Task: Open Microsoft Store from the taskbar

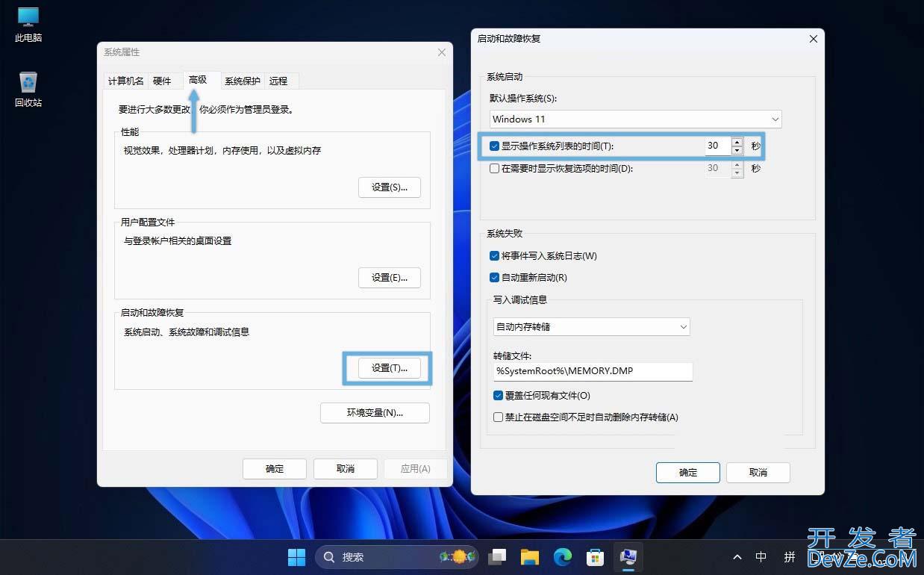Action: pyautogui.click(x=595, y=556)
